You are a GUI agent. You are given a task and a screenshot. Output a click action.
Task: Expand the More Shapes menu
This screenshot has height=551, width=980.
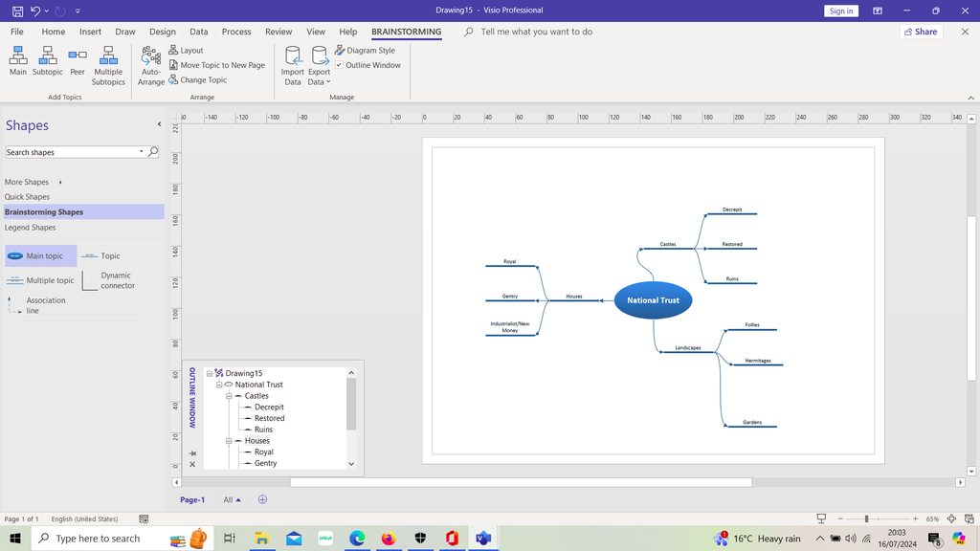pyautogui.click(x=27, y=182)
